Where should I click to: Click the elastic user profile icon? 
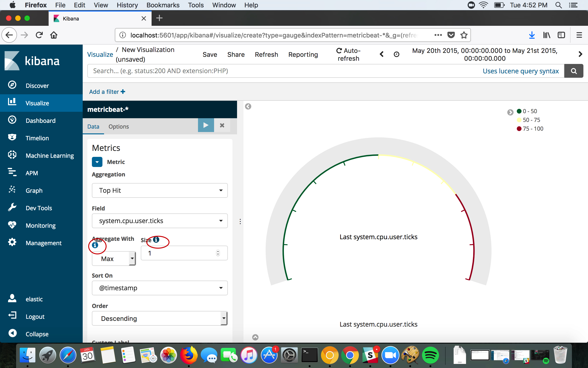point(12,298)
